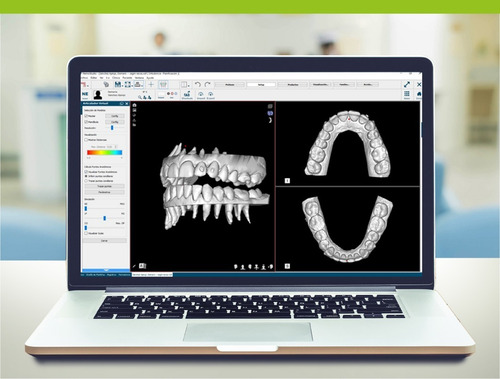Screen dimensions: 500x379
Task: Click the Config button next to Maxilar
Action: (x=115, y=116)
